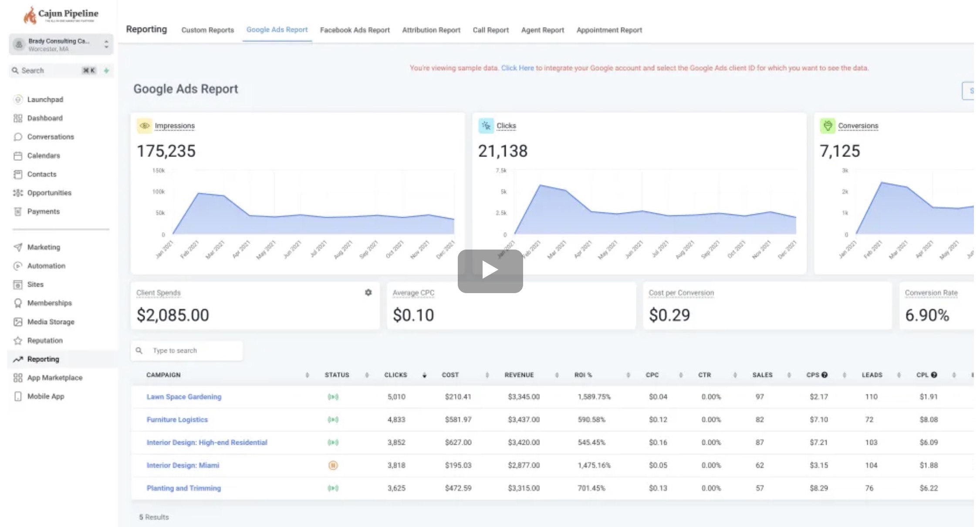
Task: Play the video overlay button
Action: coord(490,271)
